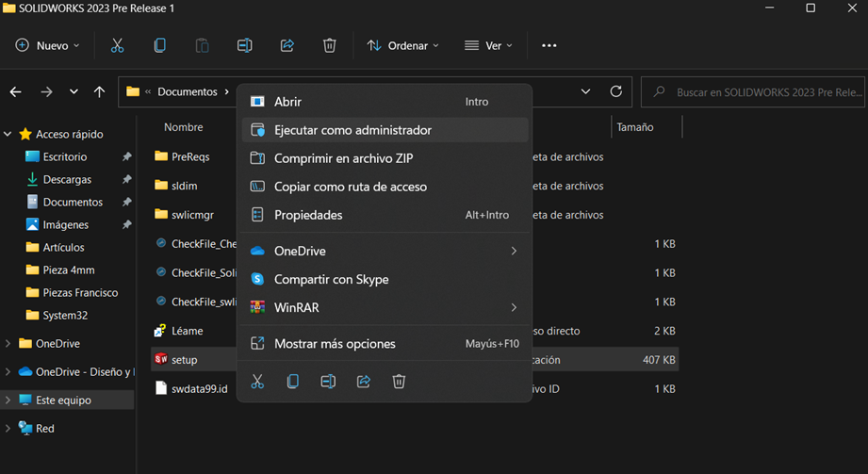Open Descargas in quick access
868x474 pixels.
click(x=67, y=179)
